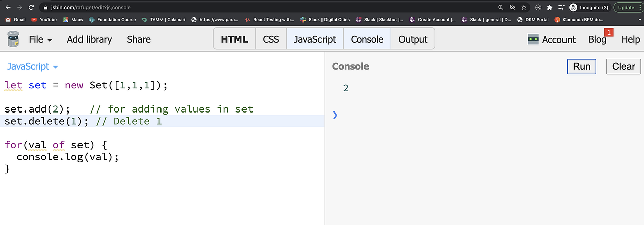Open the YouTube bookmark

[44, 20]
